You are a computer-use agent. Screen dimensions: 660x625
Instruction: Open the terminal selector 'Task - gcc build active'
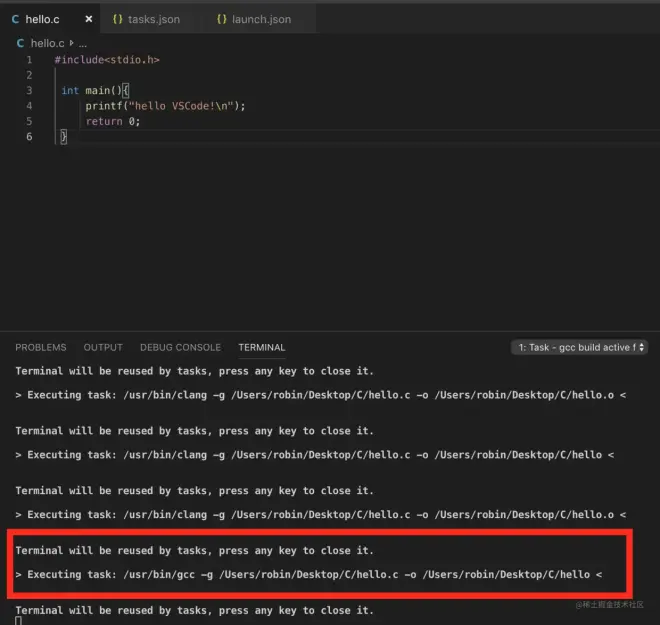(579, 347)
